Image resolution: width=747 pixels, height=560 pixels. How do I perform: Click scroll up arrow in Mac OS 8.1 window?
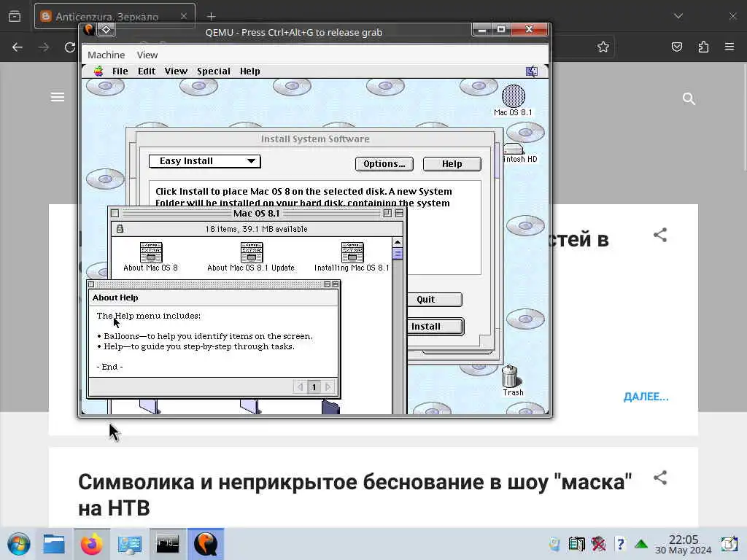398,242
